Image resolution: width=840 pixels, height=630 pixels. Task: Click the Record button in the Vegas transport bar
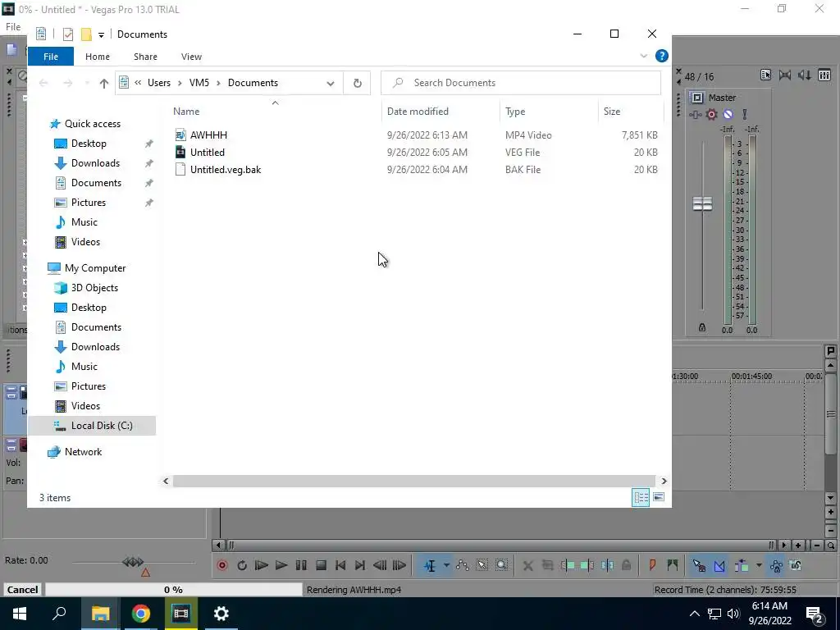click(222, 565)
